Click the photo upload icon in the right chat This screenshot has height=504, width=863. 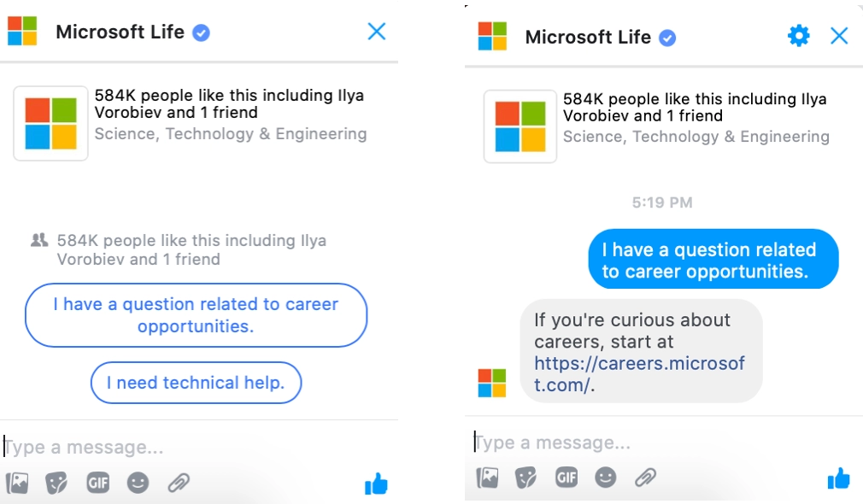pos(487,478)
